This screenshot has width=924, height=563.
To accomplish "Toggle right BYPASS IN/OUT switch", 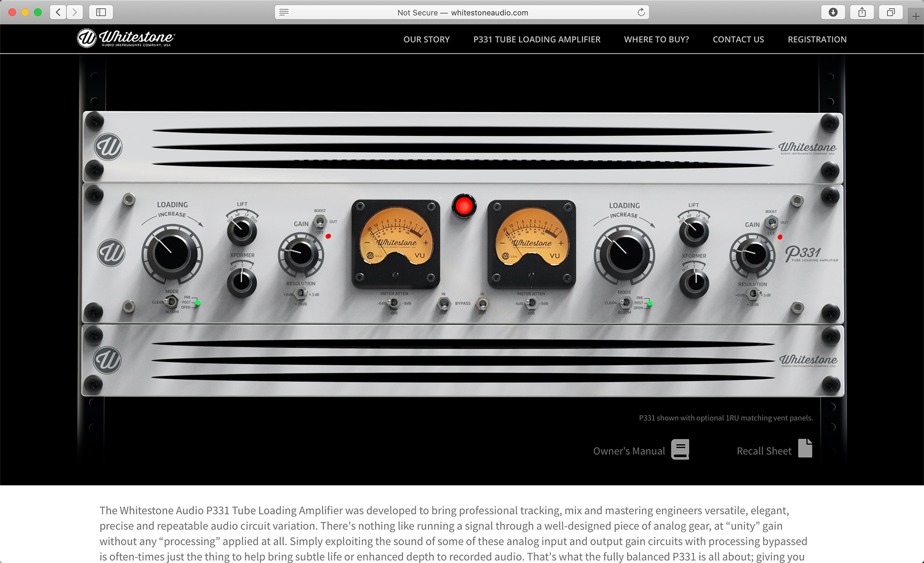I will [482, 303].
